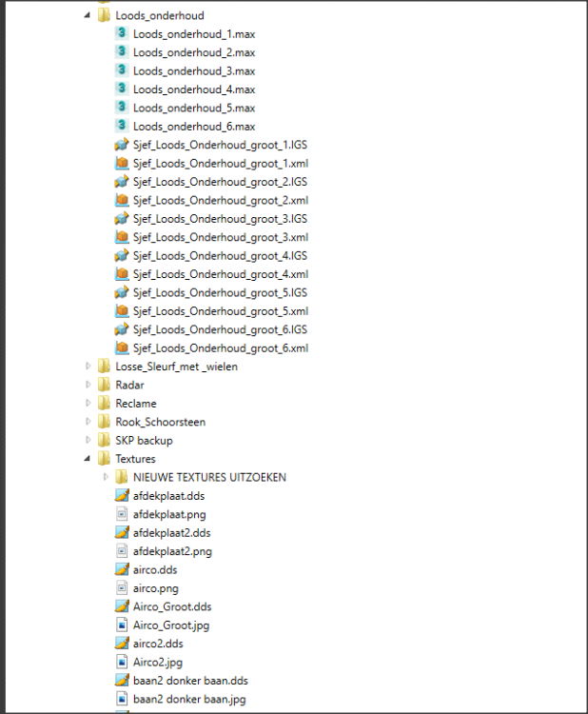Select file afdekplaat2.png
The image size is (588, 714).
pyautogui.click(x=172, y=551)
